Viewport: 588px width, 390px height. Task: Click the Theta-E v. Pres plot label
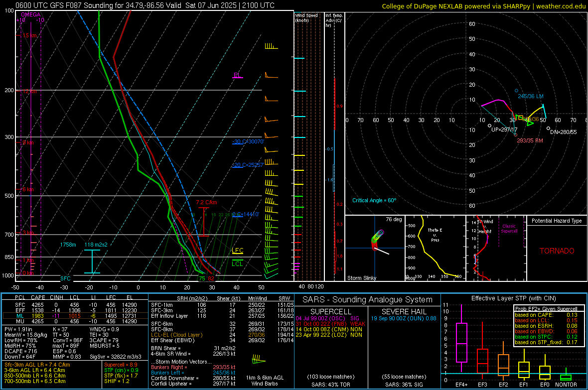[435, 235]
